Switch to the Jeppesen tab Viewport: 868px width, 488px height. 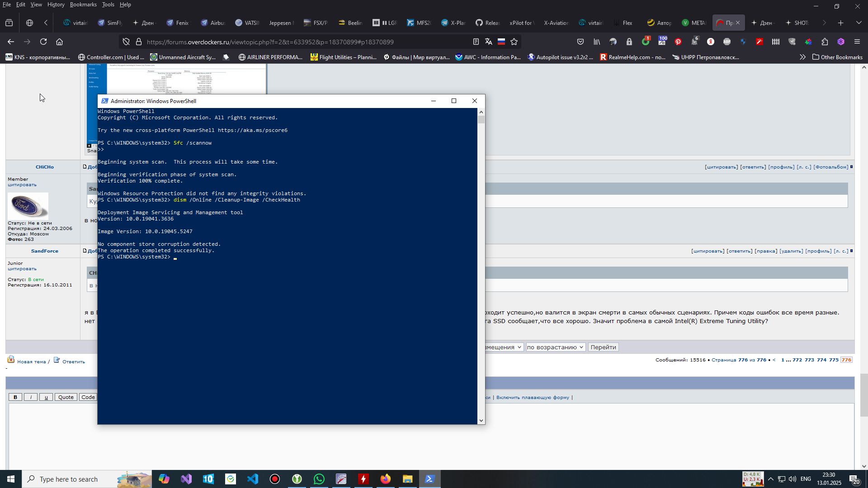(x=280, y=23)
